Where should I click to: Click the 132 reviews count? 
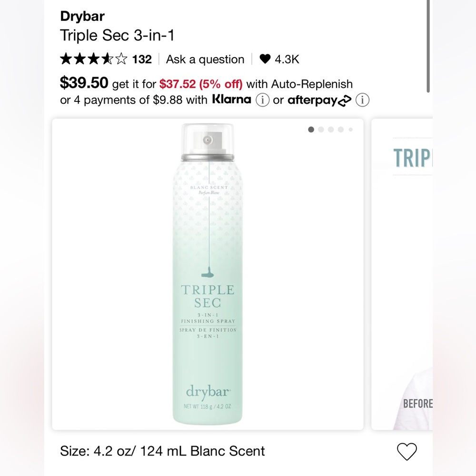(141, 59)
